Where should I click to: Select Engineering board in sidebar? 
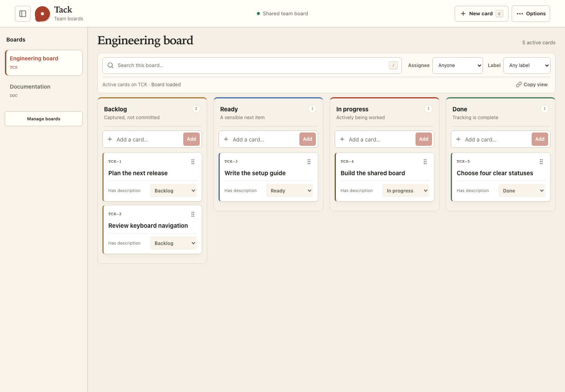44,63
